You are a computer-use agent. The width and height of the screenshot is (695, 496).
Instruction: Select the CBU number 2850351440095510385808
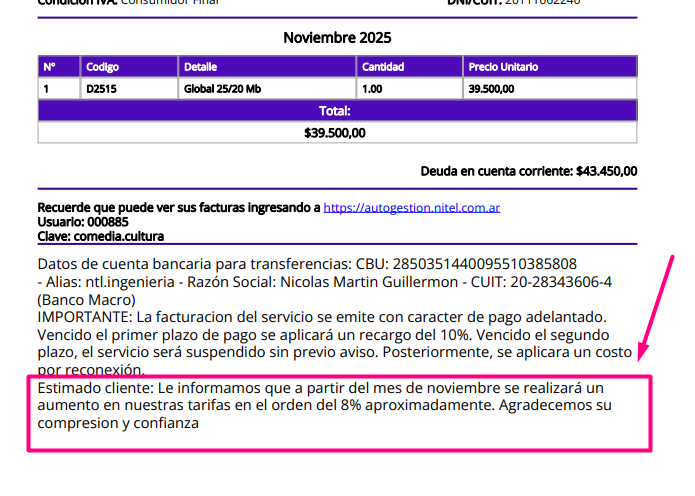pyautogui.click(x=484, y=264)
